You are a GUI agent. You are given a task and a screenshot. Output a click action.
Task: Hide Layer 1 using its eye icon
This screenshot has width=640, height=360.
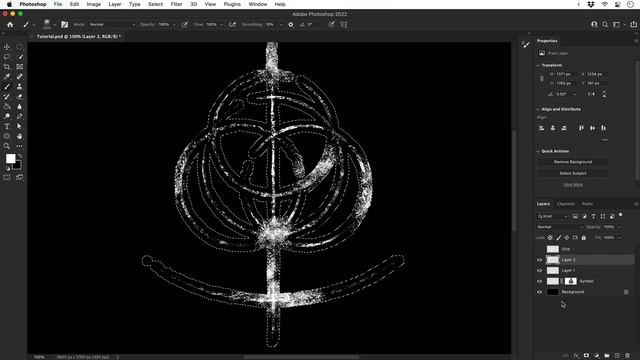click(540, 271)
